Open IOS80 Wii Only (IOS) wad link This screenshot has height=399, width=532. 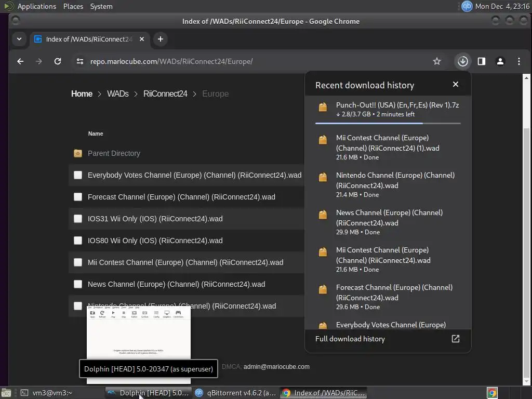(155, 241)
